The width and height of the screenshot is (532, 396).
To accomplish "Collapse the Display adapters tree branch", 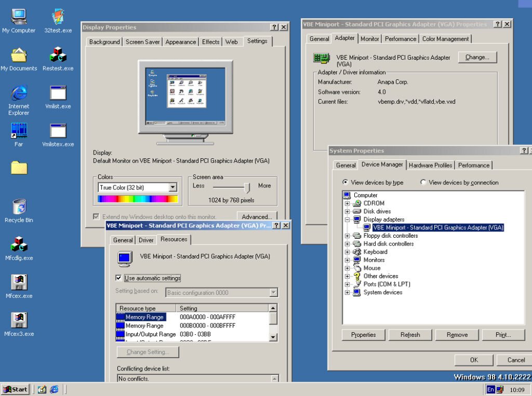I will [x=347, y=219].
